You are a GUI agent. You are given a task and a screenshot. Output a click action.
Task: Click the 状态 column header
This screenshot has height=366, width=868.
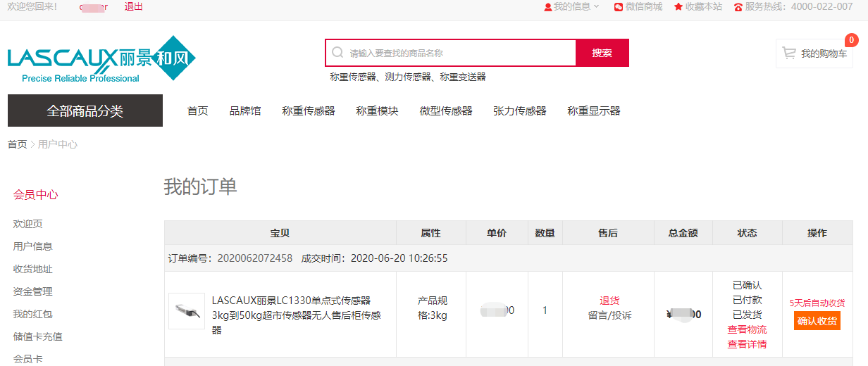coord(747,233)
